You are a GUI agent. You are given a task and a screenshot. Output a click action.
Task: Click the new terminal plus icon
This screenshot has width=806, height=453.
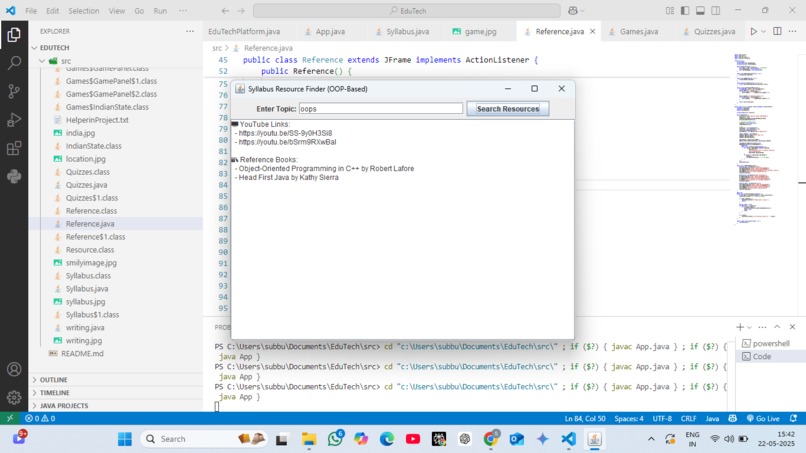(x=740, y=327)
